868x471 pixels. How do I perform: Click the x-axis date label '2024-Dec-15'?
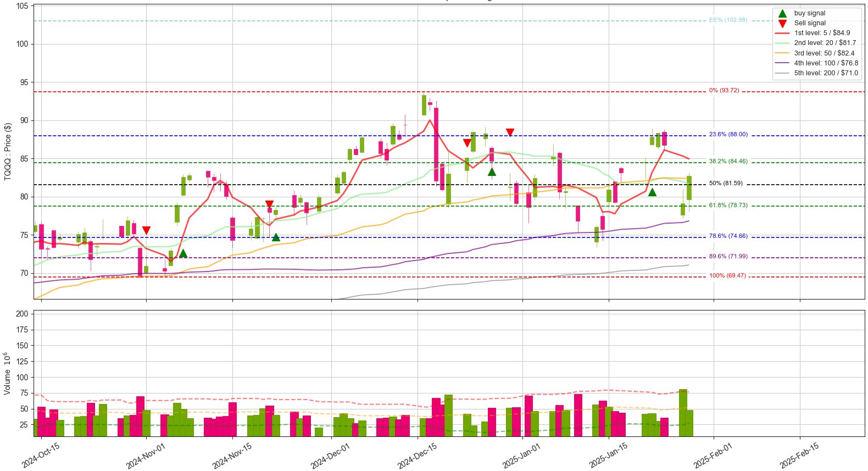(x=418, y=456)
